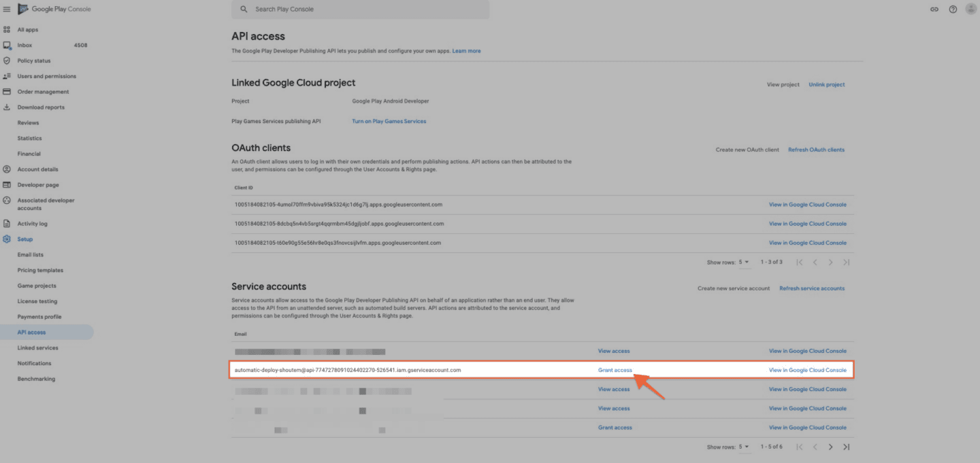Click the All apps grid icon
Screen dimensions: 980x463
(x=7, y=30)
